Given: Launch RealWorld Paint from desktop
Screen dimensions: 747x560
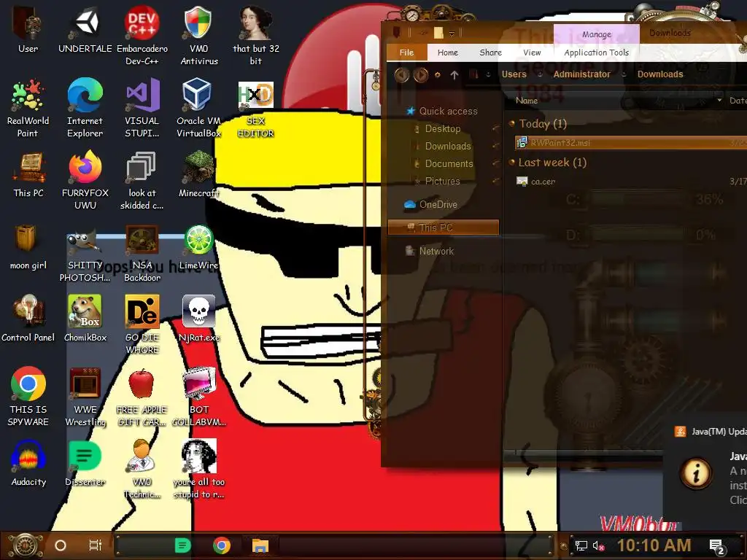Looking at the screenshot, I should [28, 108].
